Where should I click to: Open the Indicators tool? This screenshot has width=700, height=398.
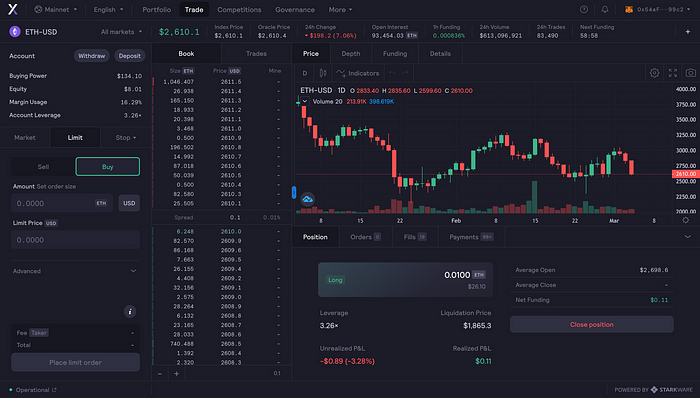point(358,73)
